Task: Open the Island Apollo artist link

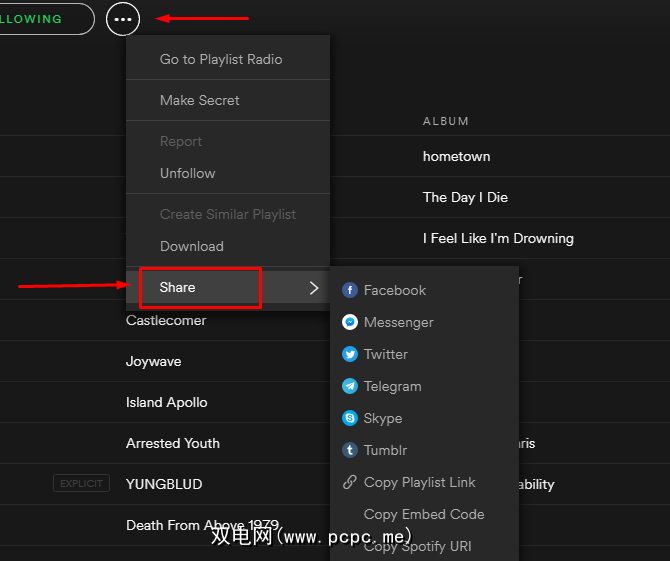Action: [x=167, y=402]
